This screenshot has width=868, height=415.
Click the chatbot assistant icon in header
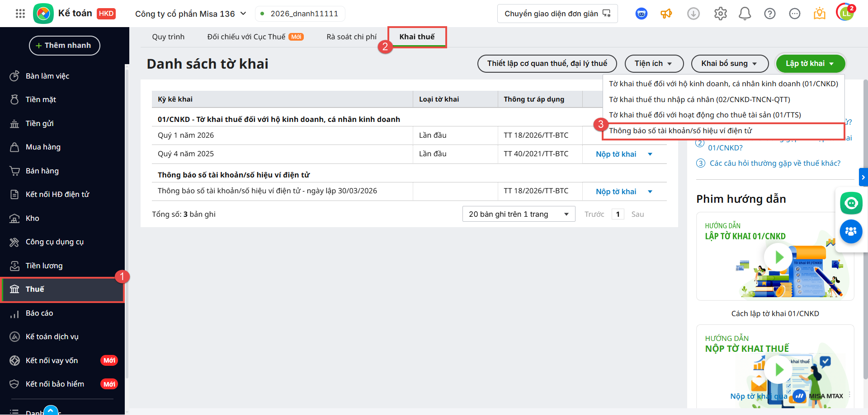[x=641, y=14]
